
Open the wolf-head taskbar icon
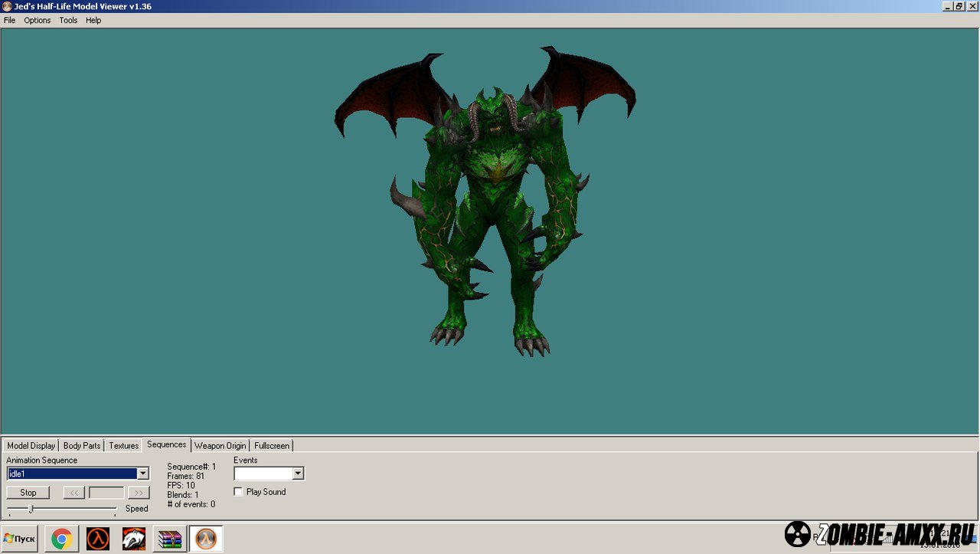point(133,539)
